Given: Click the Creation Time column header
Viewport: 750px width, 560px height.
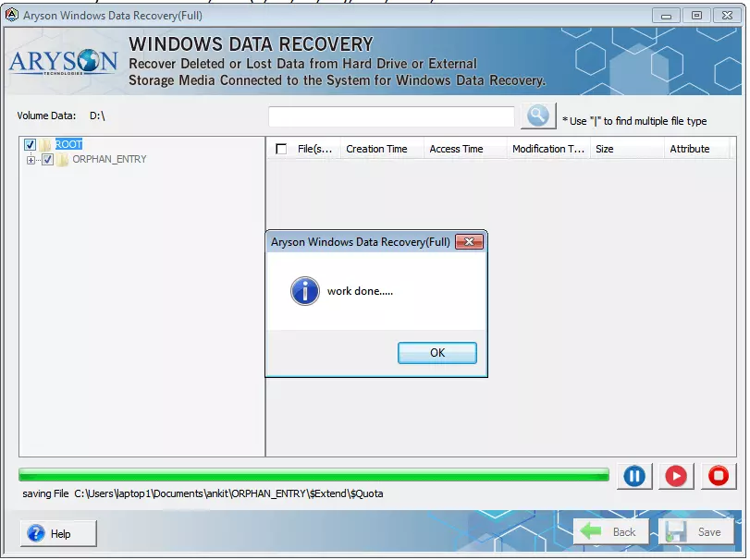Looking at the screenshot, I should point(379,148).
